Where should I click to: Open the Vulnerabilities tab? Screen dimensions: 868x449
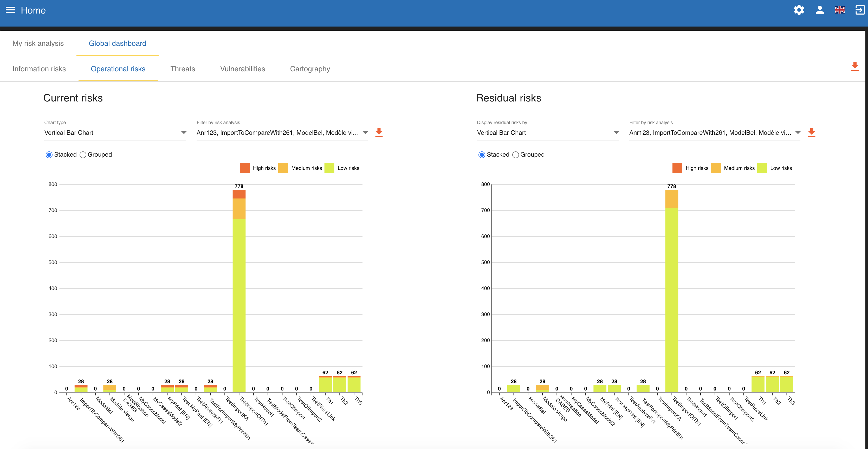click(x=243, y=69)
